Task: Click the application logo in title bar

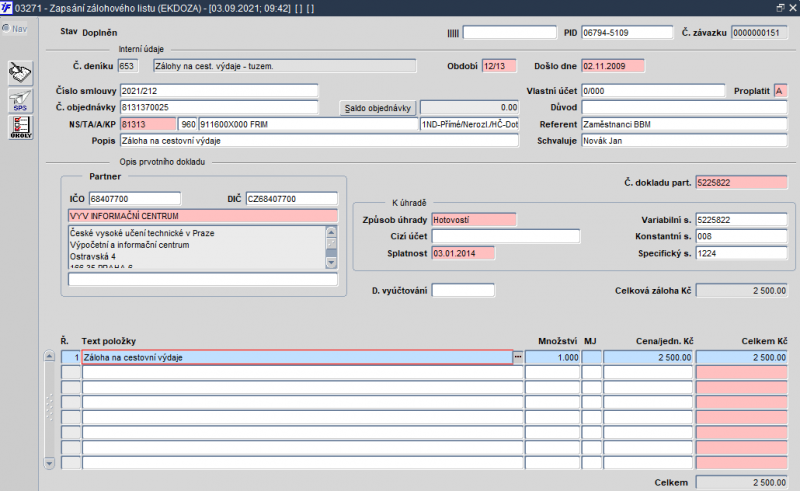Action: click(8, 7)
